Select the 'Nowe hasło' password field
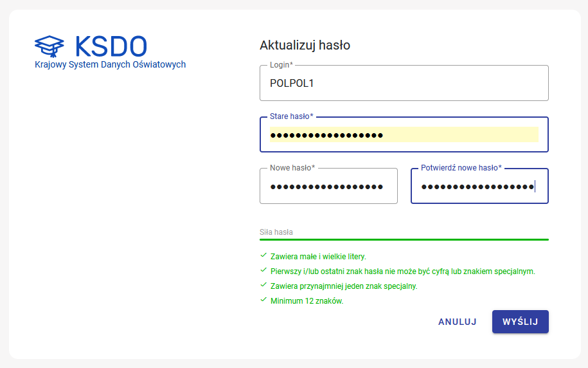This screenshot has height=368, width=588. (328, 187)
